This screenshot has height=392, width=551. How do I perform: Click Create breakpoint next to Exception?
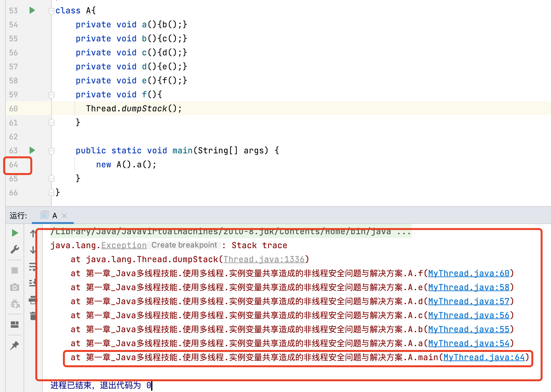(x=184, y=245)
